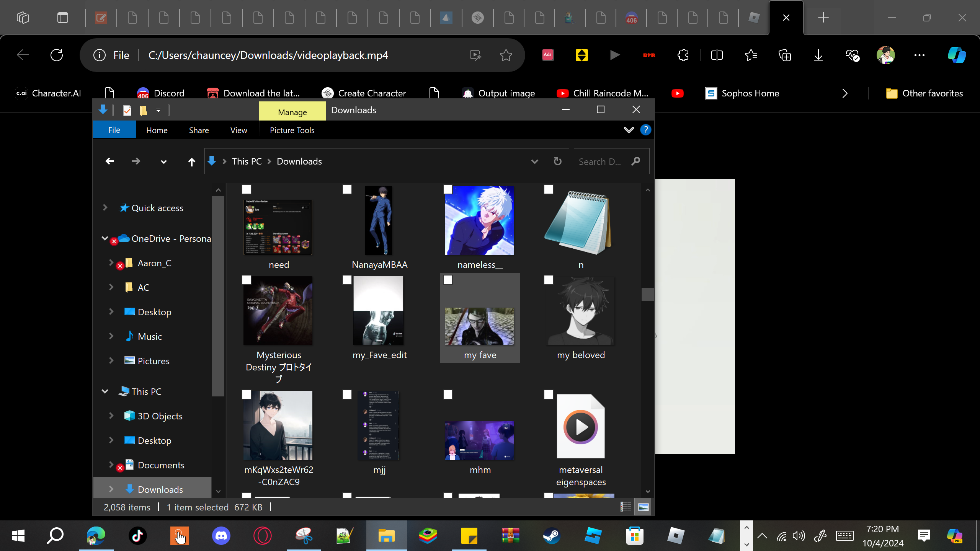Image resolution: width=980 pixels, height=551 pixels.
Task: Open Opera GX from the taskbar
Action: (263, 536)
